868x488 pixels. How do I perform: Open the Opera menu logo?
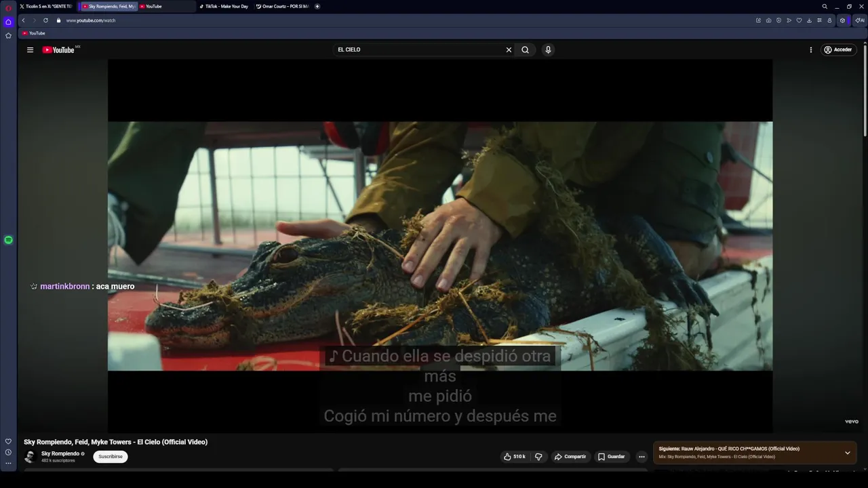pos(8,7)
